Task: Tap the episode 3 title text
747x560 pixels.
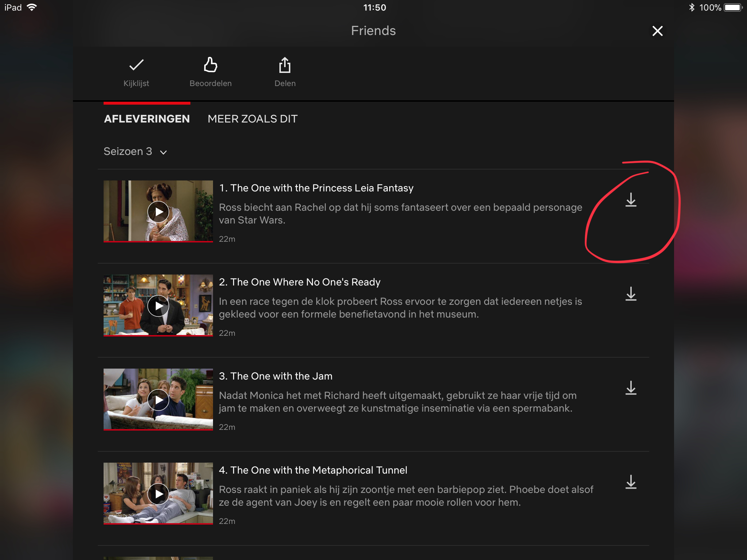Action: pyautogui.click(x=275, y=376)
